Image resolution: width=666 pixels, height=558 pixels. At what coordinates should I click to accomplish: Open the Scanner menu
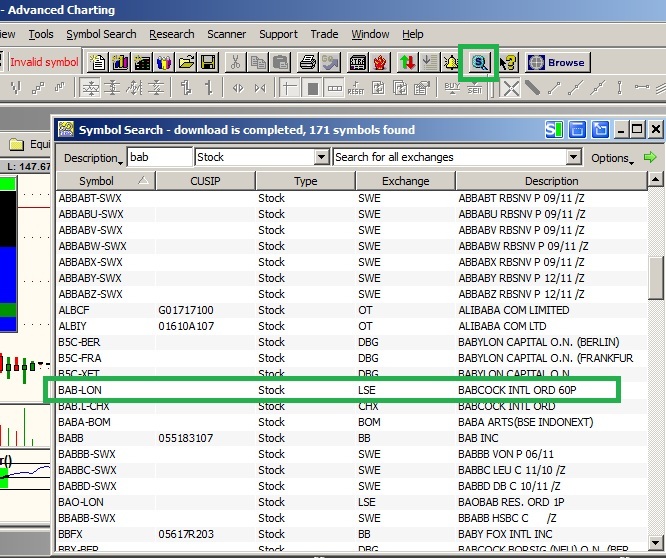click(x=226, y=34)
